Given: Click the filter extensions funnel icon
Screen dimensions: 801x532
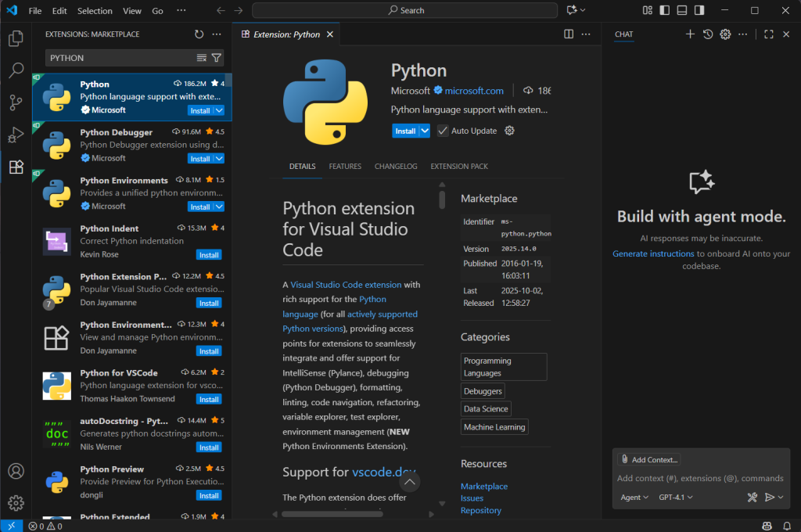Looking at the screenshot, I should point(217,58).
